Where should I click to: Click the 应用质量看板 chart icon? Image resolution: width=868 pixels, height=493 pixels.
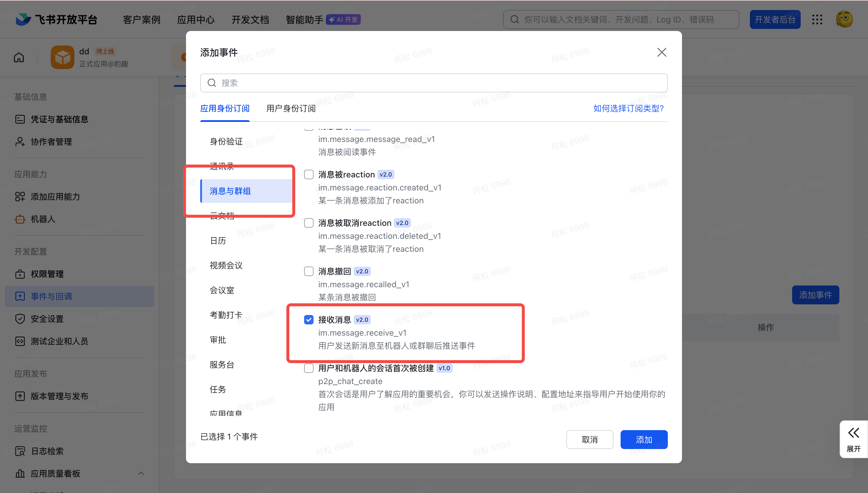coord(20,473)
